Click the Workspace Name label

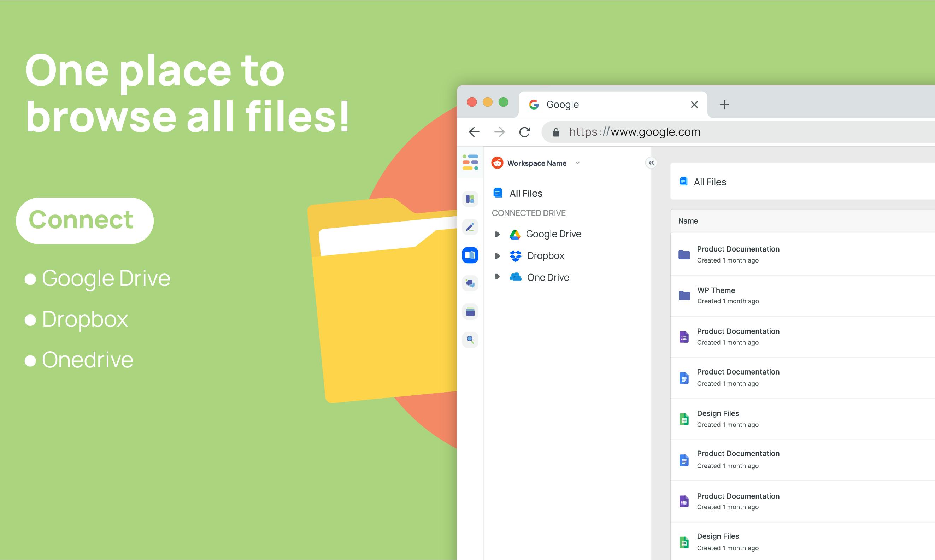(536, 163)
